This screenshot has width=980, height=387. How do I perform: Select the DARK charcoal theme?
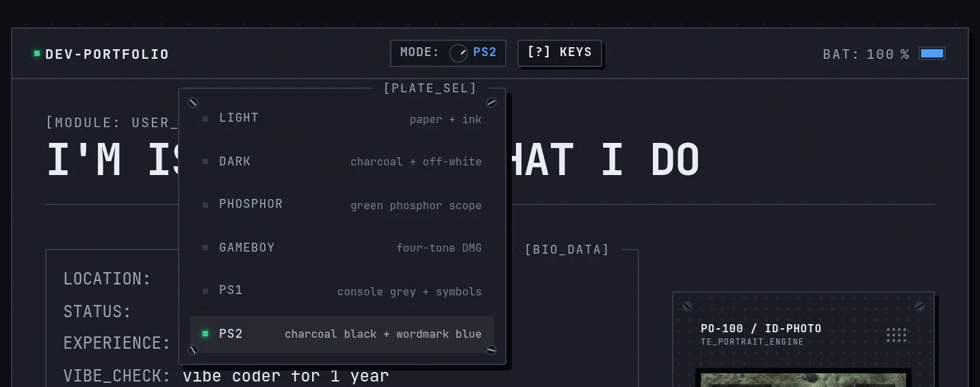[x=342, y=161]
